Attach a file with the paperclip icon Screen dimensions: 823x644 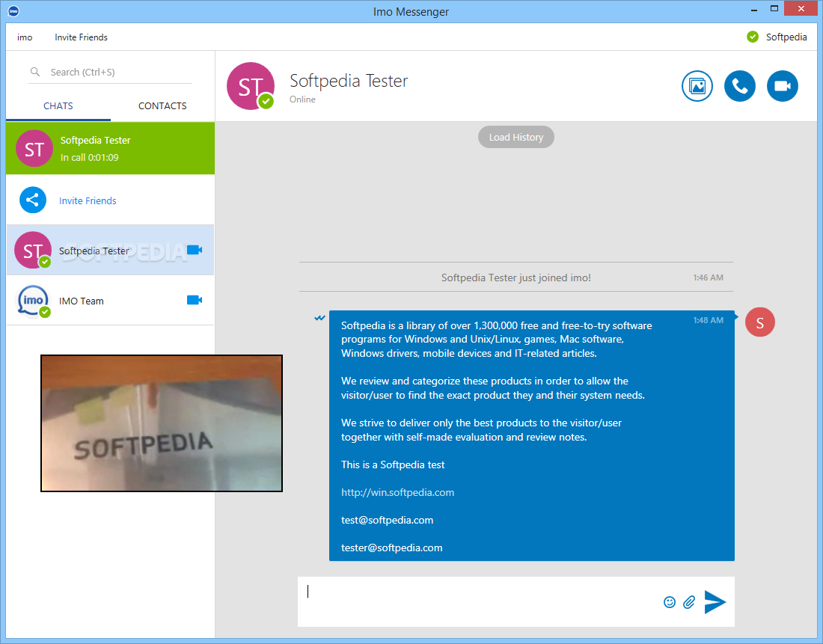click(x=689, y=602)
